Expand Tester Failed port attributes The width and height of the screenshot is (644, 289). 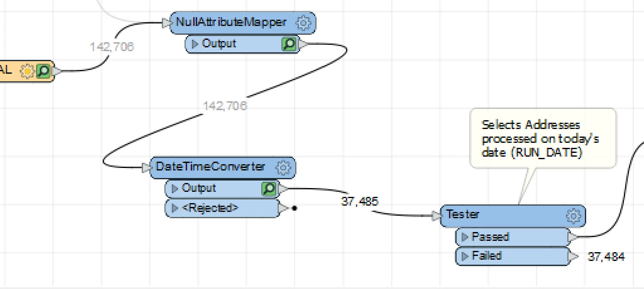pos(465,256)
